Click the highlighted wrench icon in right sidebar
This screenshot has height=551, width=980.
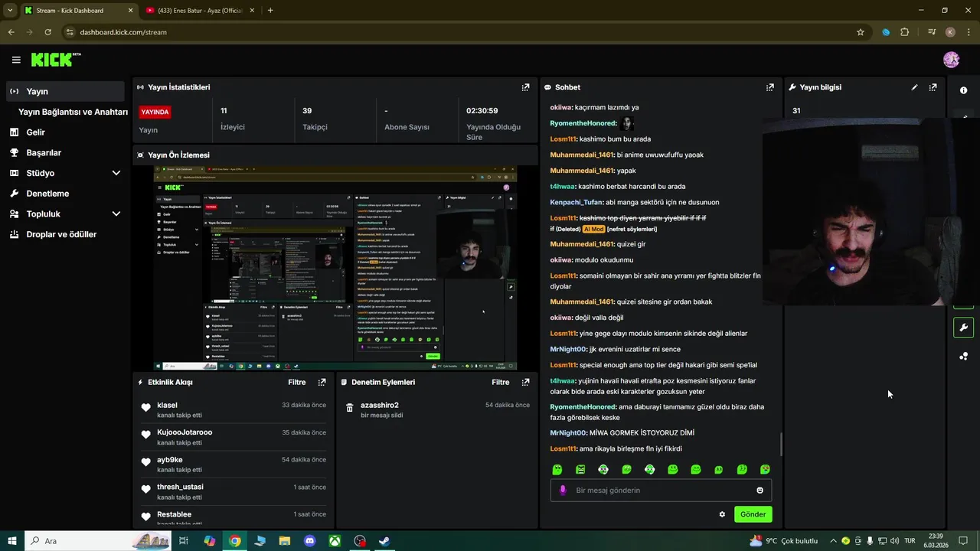963,328
